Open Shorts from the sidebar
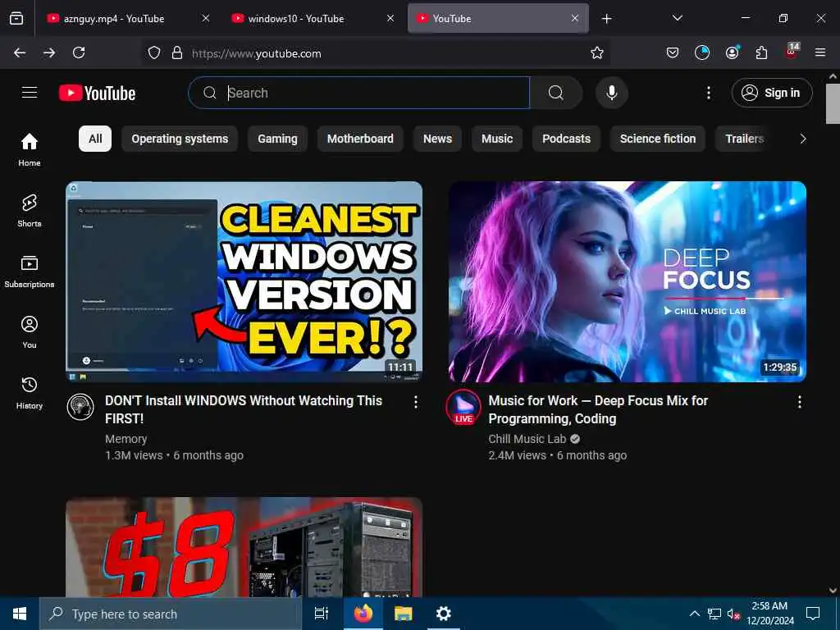Screen dimensions: 840x630 pyautogui.click(x=30, y=211)
